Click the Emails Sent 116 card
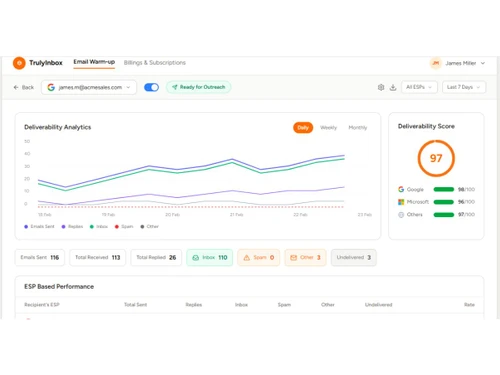This screenshot has width=500, height=375. click(40, 258)
